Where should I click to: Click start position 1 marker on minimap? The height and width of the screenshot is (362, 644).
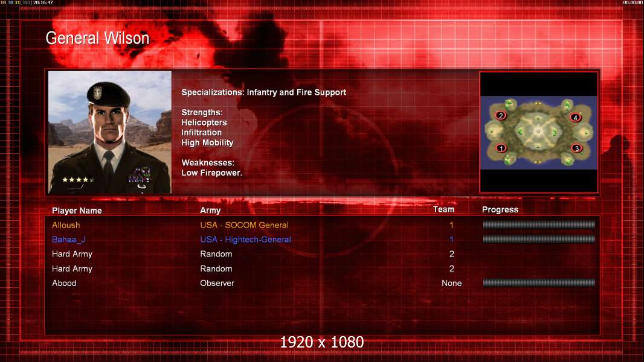coord(501,148)
